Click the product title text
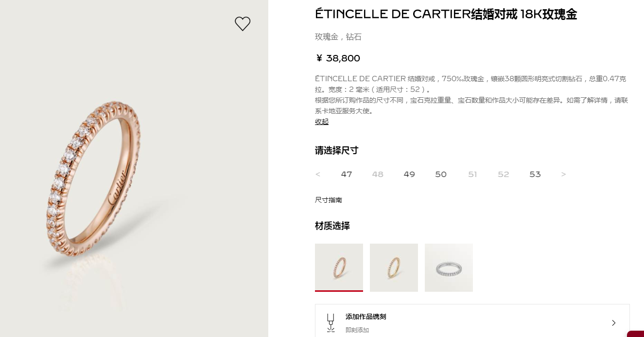Image resolution: width=644 pixels, height=337 pixels. (446, 14)
